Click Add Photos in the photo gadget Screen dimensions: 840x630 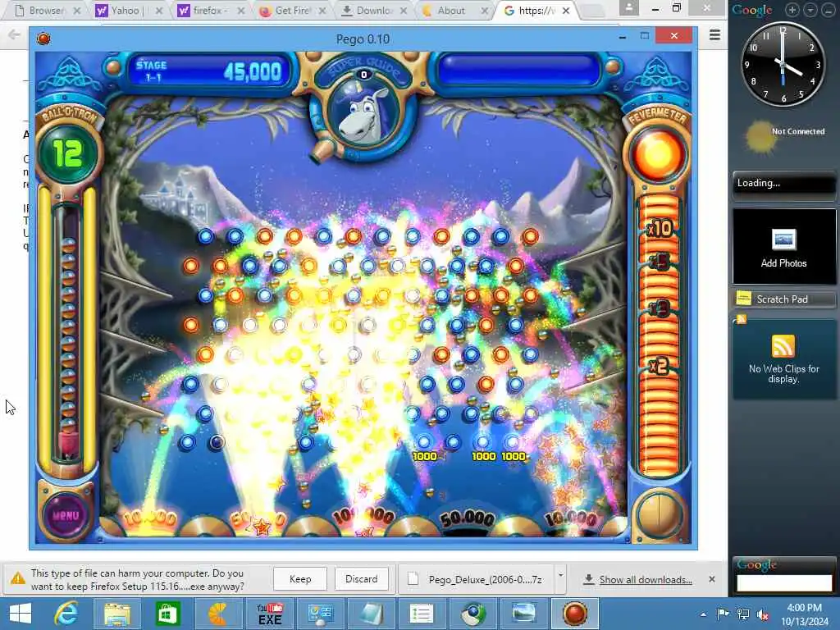click(783, 263)
